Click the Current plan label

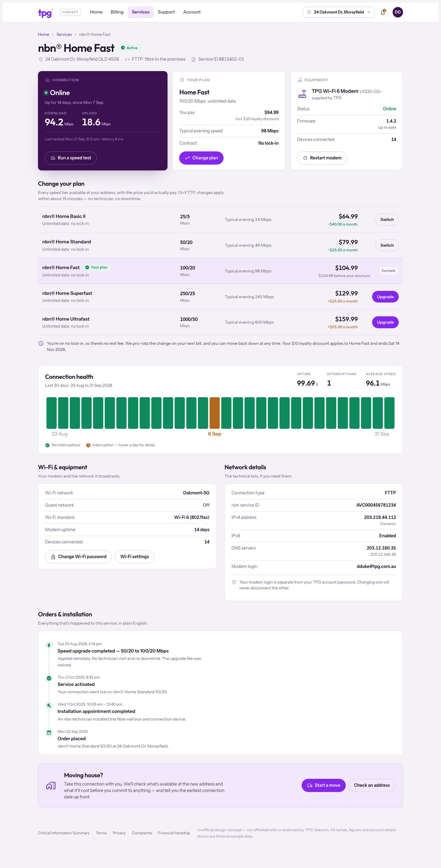click(x=388, y=271)
